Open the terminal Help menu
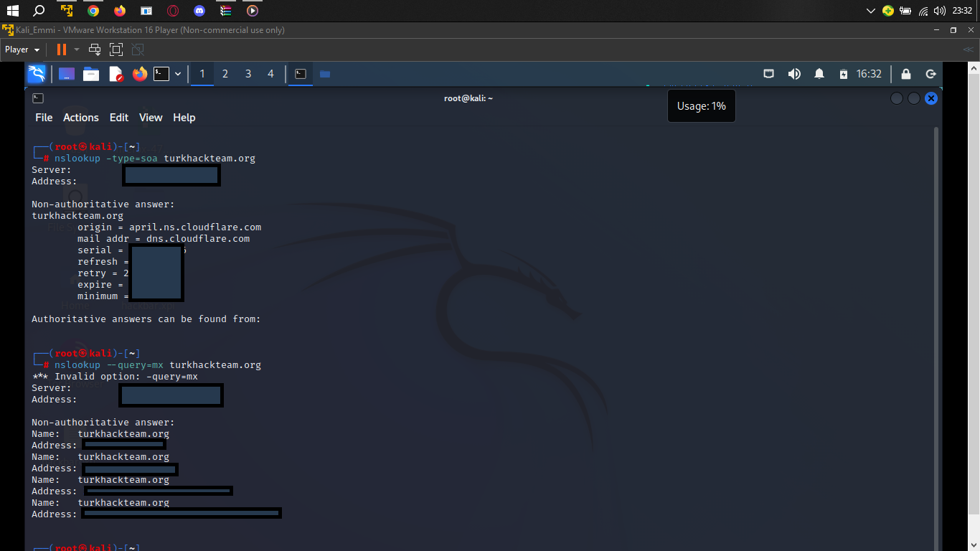Screen dimensions: 980x551 184,118
